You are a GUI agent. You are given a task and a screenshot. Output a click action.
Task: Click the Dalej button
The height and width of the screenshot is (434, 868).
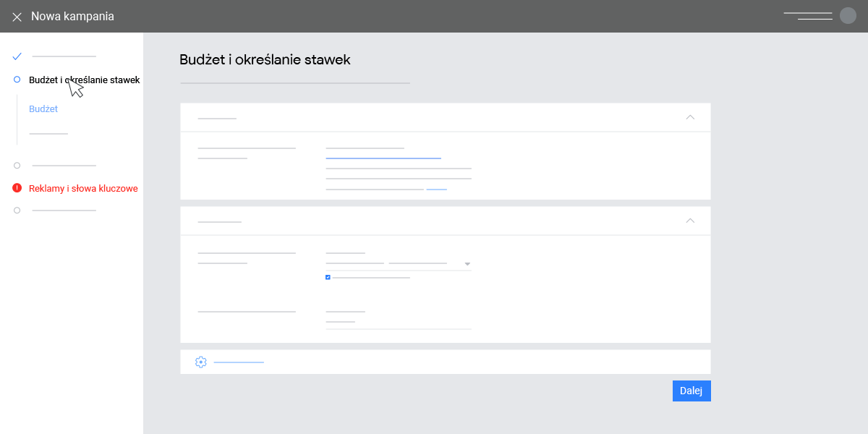[692, 391]
